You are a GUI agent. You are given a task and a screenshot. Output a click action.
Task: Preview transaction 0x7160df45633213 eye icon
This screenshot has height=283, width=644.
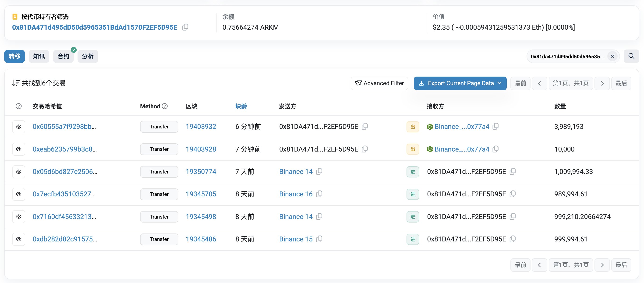click(x=19, y=217)
